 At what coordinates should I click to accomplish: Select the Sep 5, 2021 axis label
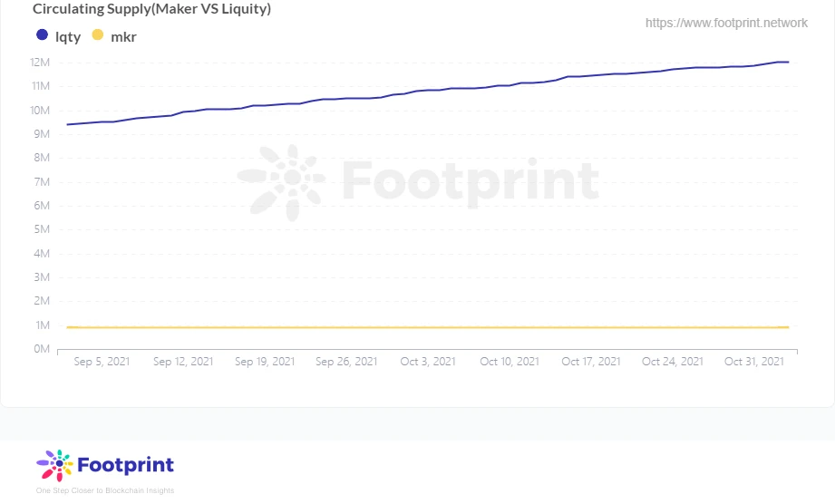102,361
